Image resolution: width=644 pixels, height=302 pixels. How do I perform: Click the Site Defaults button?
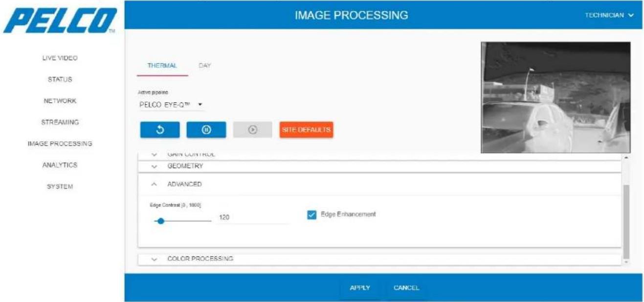pos(306,130)
